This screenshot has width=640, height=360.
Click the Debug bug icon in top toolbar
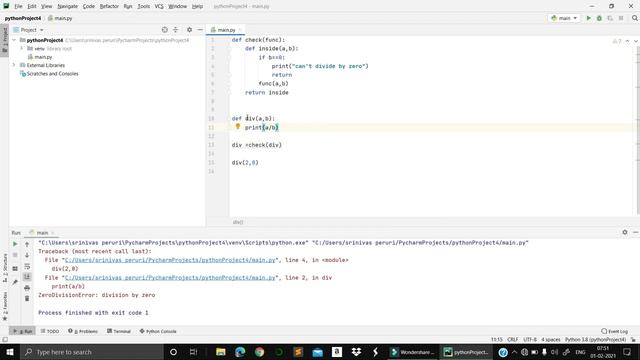599,18
